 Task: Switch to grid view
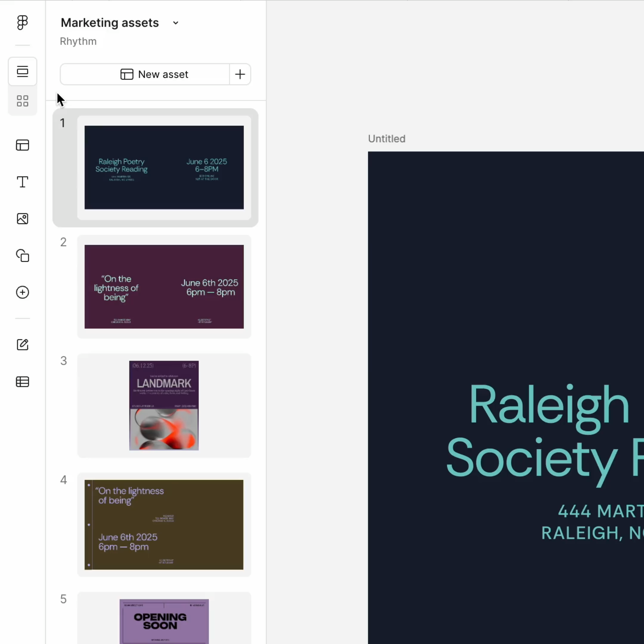(22, 101)
